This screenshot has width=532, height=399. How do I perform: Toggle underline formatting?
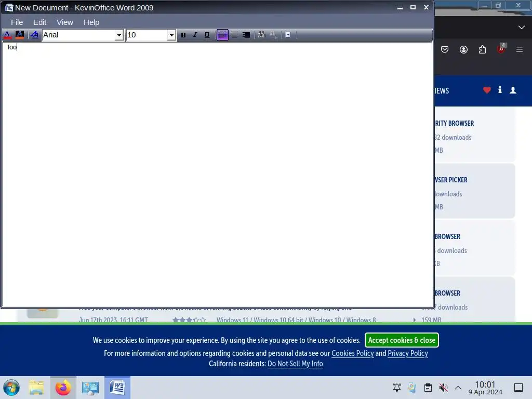coord(207,35)
